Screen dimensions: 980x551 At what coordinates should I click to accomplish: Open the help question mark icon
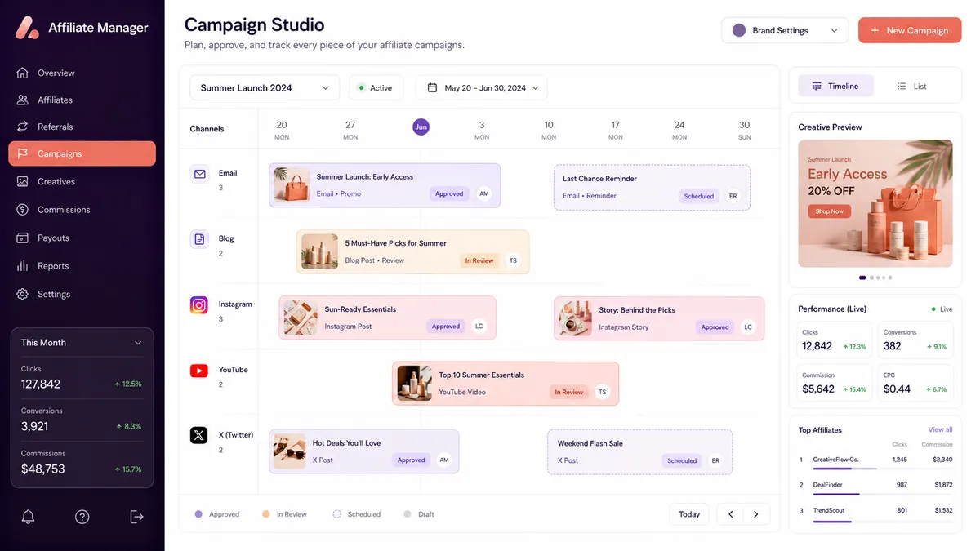click(x=82, y=517)
